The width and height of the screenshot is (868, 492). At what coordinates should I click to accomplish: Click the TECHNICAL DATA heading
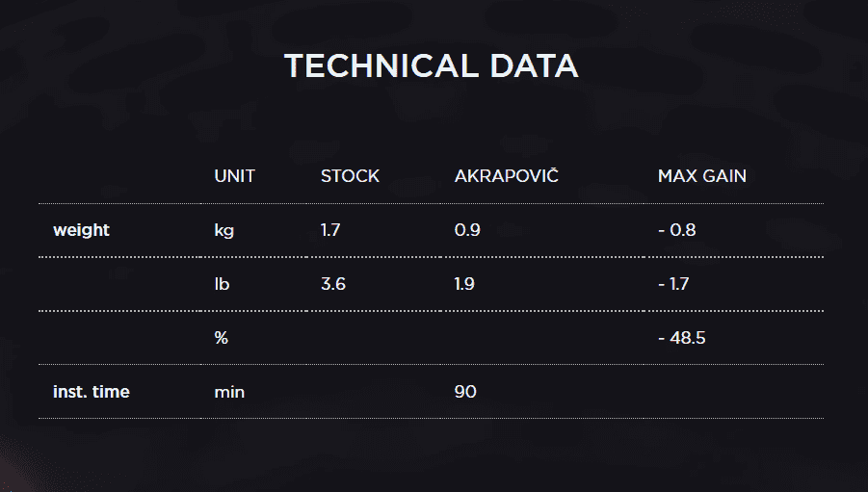point(431,66)
